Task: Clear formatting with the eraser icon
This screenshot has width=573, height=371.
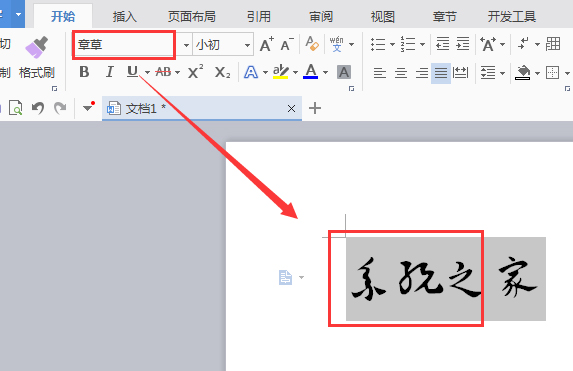Action: point(312,44)
